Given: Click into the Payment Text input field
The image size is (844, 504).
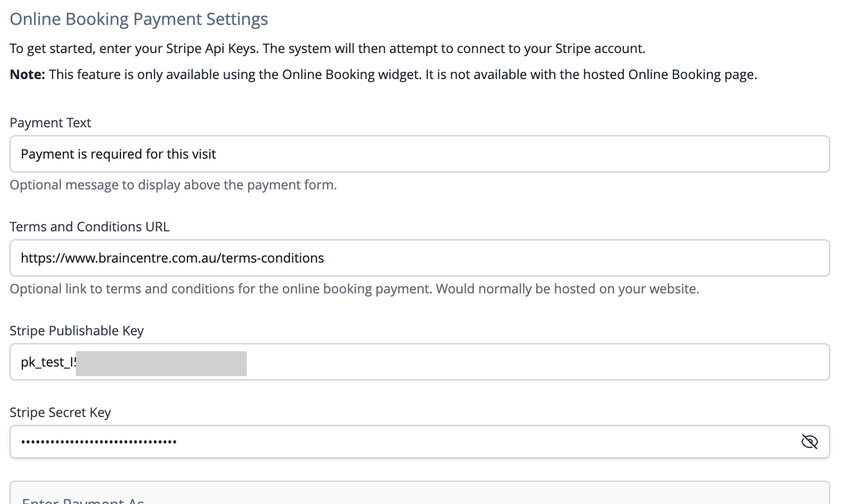Looking at the screenshot, I should point(482,154).
